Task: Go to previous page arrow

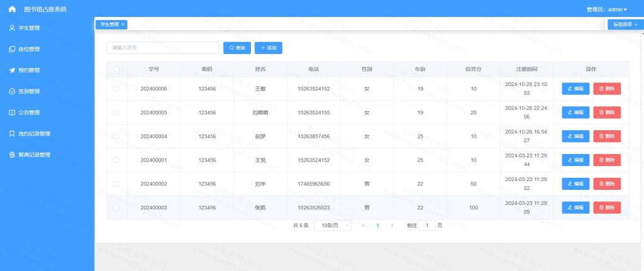Action: click(x=363, y=226)
